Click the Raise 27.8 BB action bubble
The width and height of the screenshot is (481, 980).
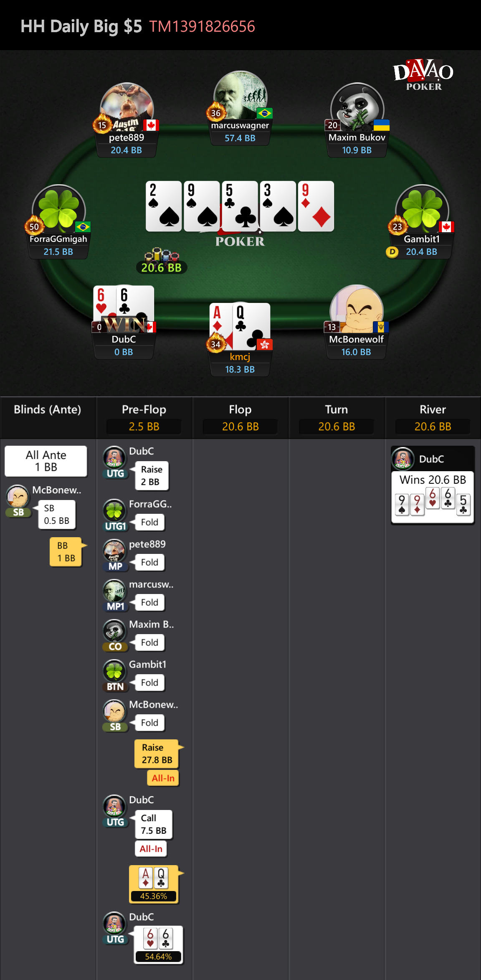coord(157,754)
